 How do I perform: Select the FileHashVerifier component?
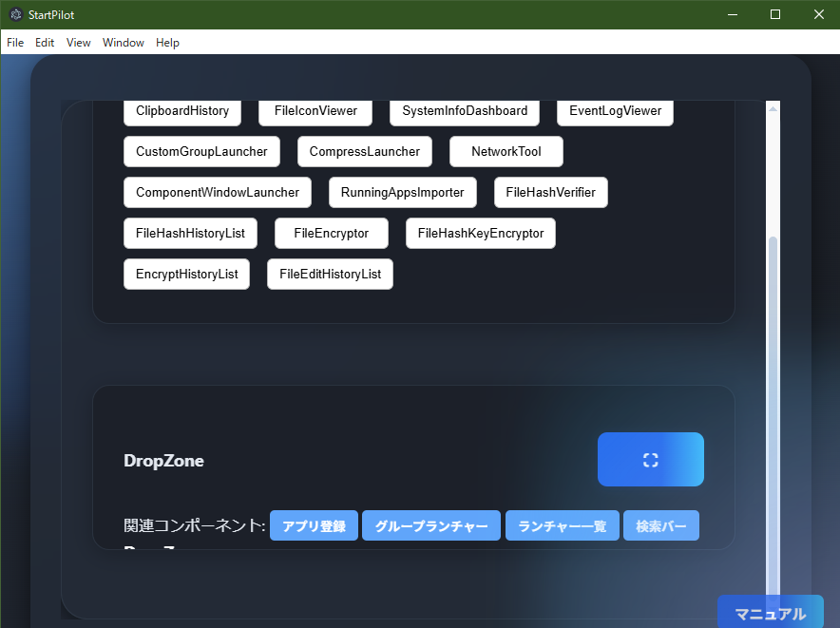click(x=550, y=192)
